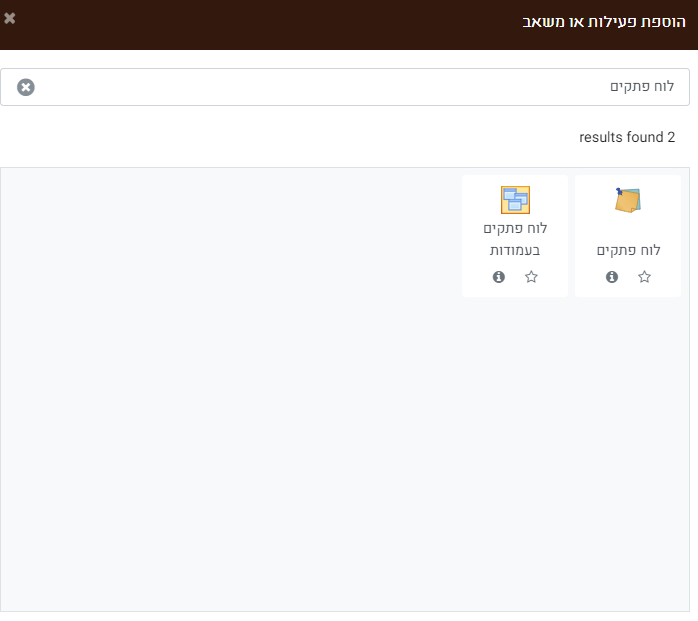Viewport: 698px width, 621px height.
Task: Show info for לוח פתקים activity
Action: click(612, 277)
